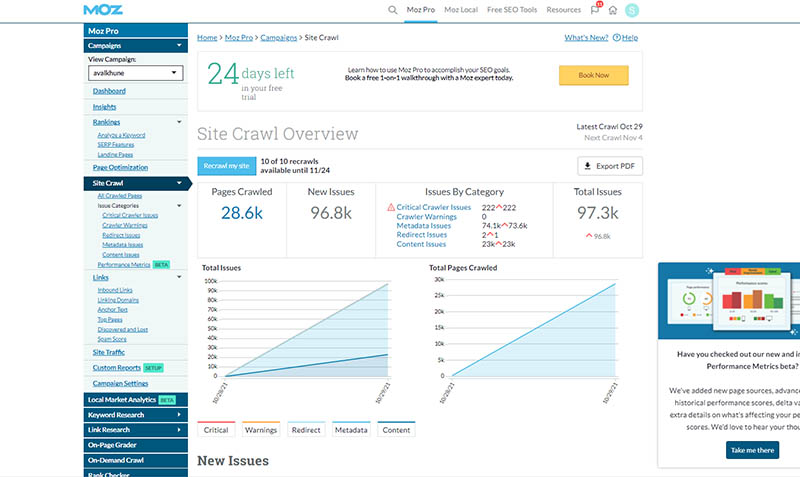Open sidebar Critical Crawler Issues link
This screenshot has width=800, height=477.
(x=130, y=215)
